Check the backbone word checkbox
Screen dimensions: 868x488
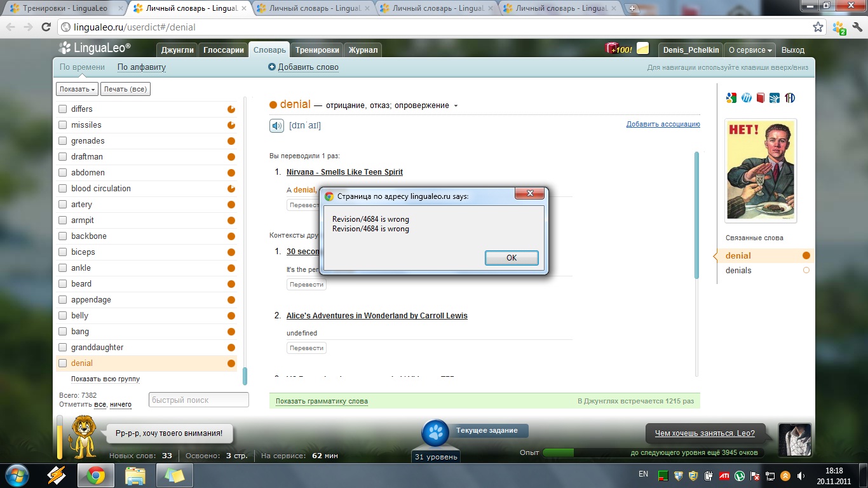[62, 236]
